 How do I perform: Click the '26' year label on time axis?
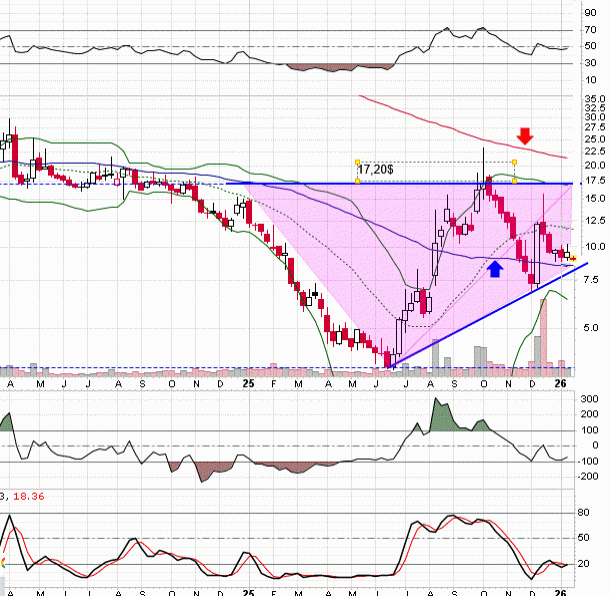(x=563, y=381)
